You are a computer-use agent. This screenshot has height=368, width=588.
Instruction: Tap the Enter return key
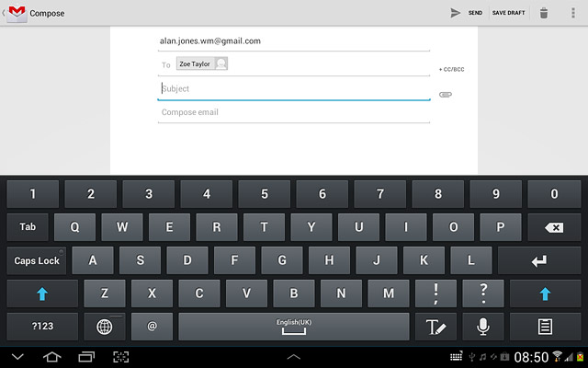tap(539, 260)
